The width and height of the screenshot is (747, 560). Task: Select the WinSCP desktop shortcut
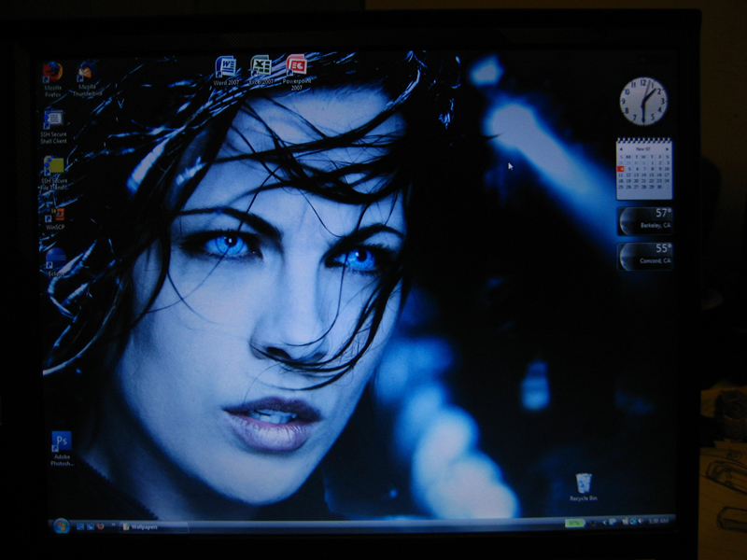click(x=55, y=218)
